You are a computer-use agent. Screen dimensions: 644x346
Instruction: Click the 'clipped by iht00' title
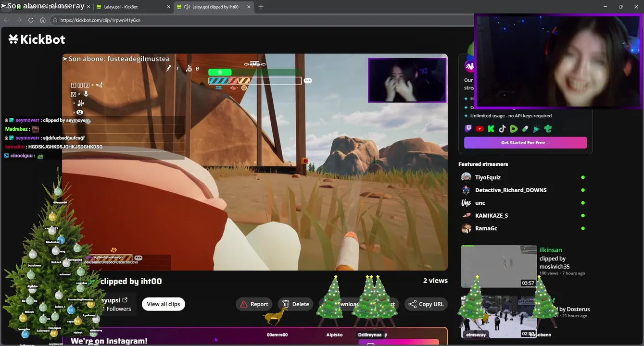pyautogui.click(x=131, y=282)
